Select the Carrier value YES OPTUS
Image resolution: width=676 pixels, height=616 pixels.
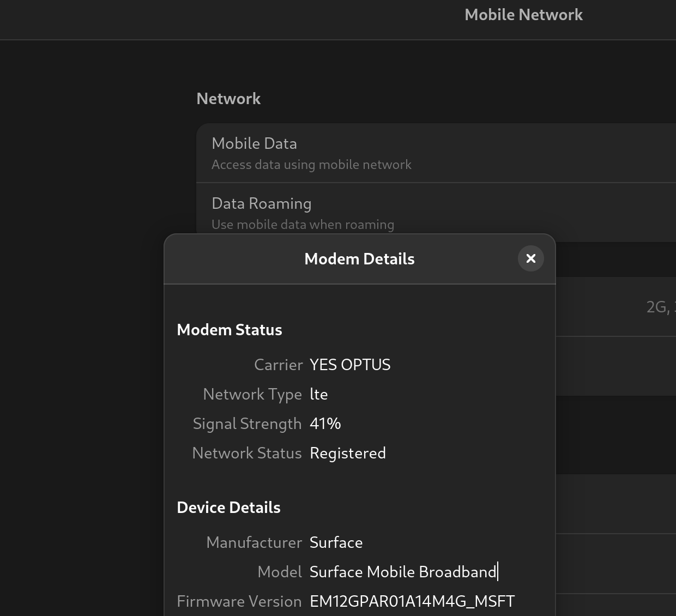tap(350, 364)
